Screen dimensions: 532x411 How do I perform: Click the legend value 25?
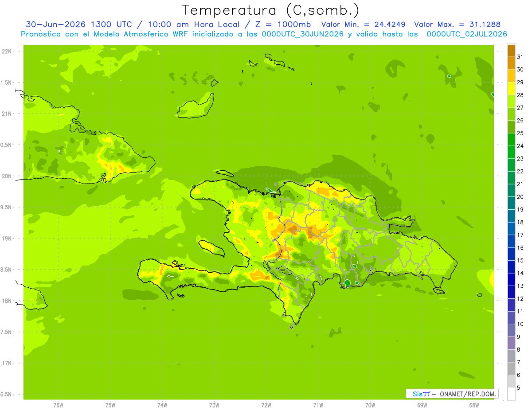coord(520,133)
